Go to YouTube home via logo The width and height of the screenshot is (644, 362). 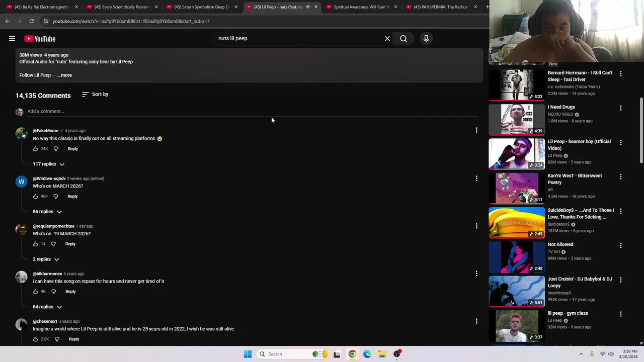(x=40, y=39)
